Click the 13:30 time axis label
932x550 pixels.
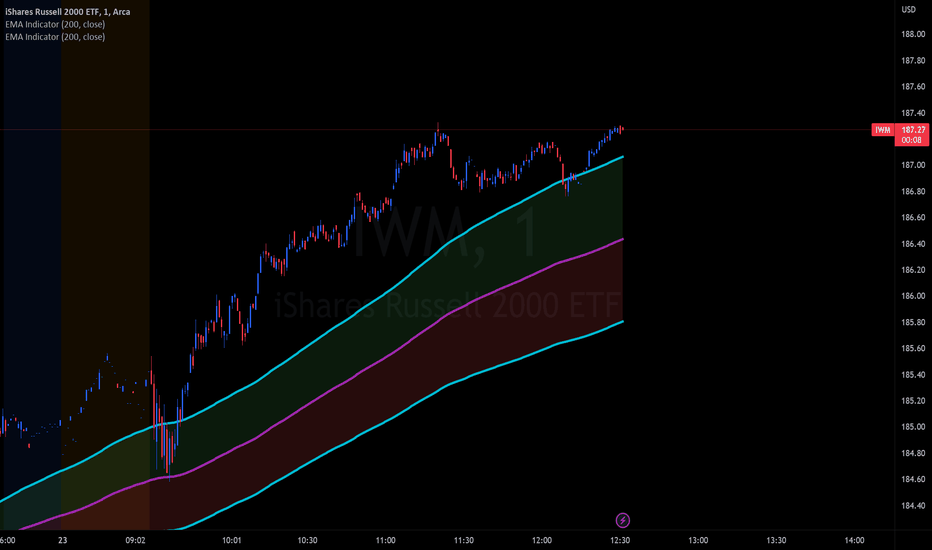coord(776,540)
